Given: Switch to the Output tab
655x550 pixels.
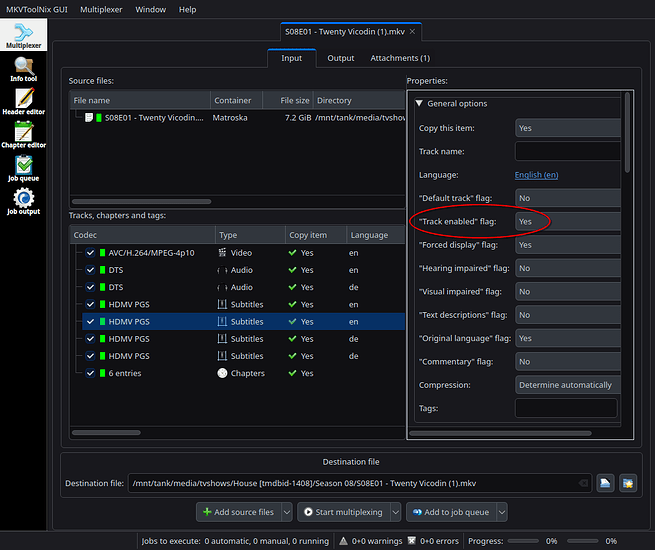Looking at the screenshot, I should click(340, 58).
